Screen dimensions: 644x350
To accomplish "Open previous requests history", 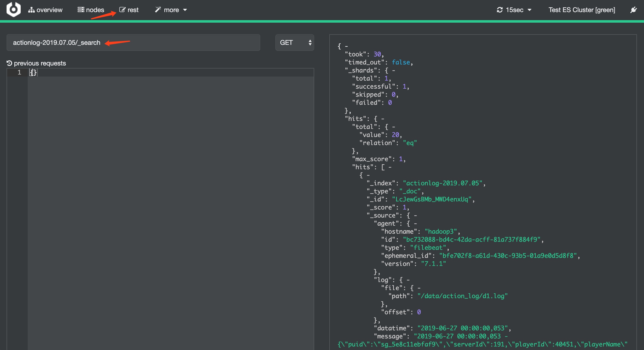I will (36, 63).
